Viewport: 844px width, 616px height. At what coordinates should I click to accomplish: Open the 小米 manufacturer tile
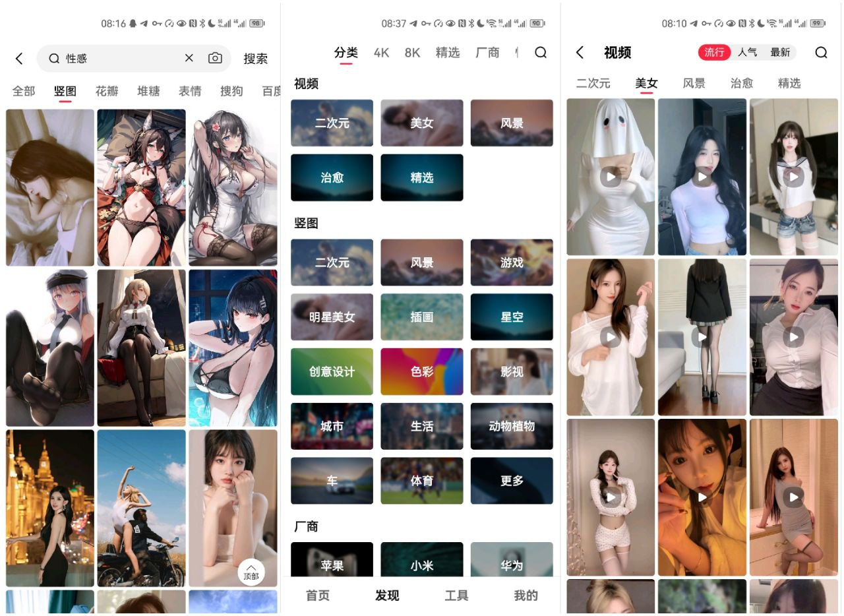click(422, 560)
